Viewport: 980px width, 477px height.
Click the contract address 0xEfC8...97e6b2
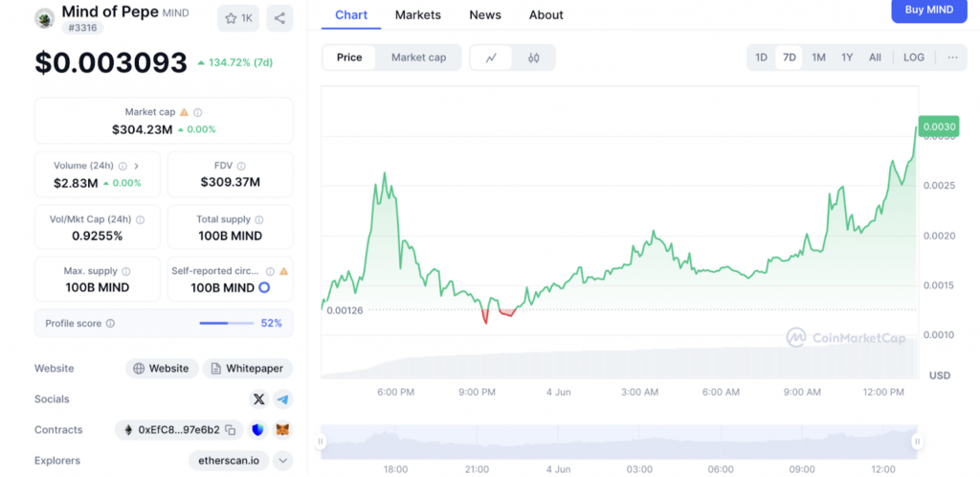click(179, 429)
